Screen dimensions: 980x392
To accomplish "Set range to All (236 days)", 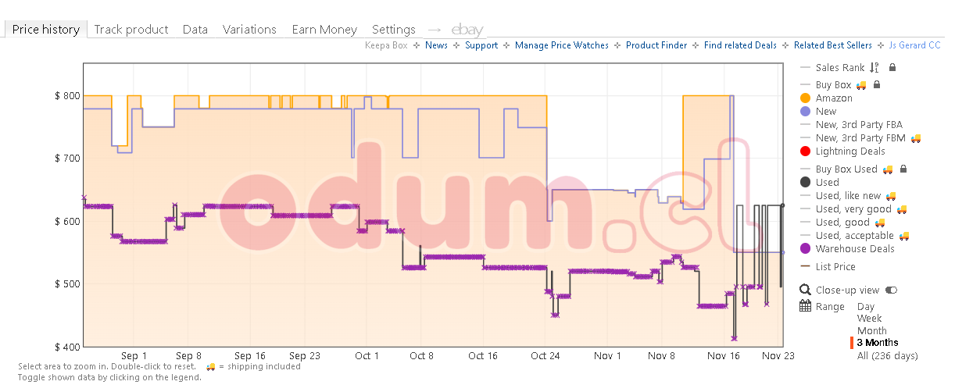I will point(887,355).
